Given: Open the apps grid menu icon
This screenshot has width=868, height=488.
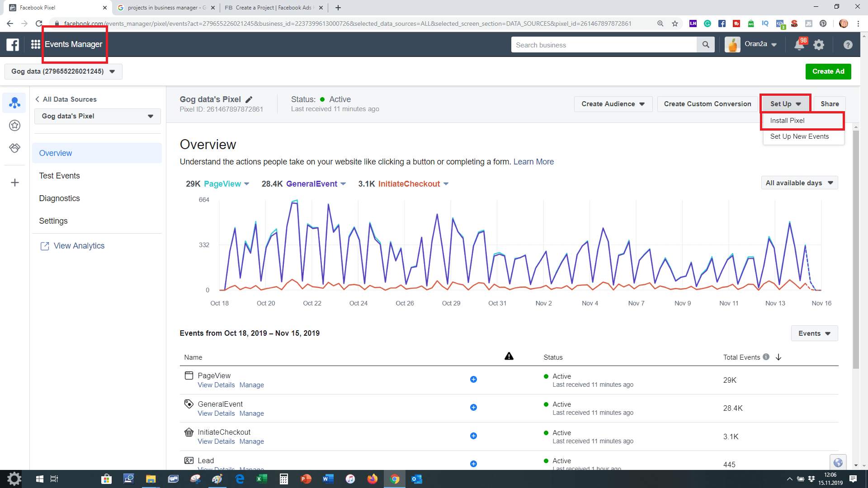Looking at the screenshot, I should [x=35, y=44].
